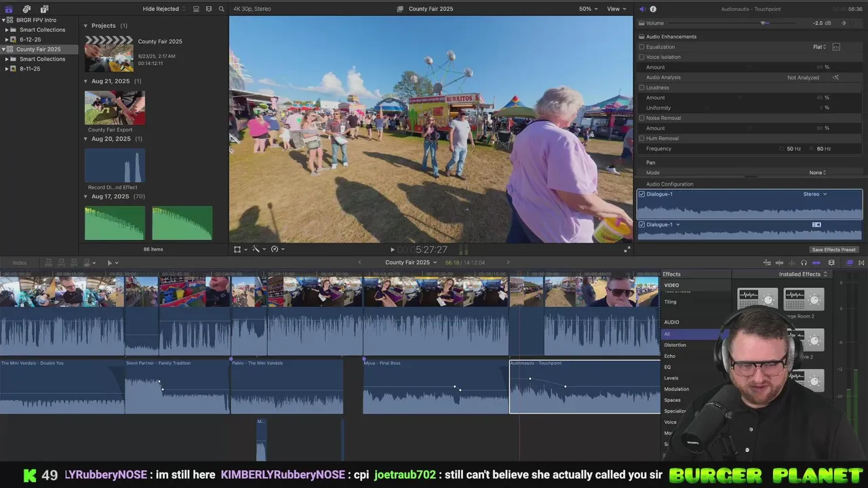Enter full screen viewer mode
Viewport: 868px width, 488px height.
[x=627, y=249]
